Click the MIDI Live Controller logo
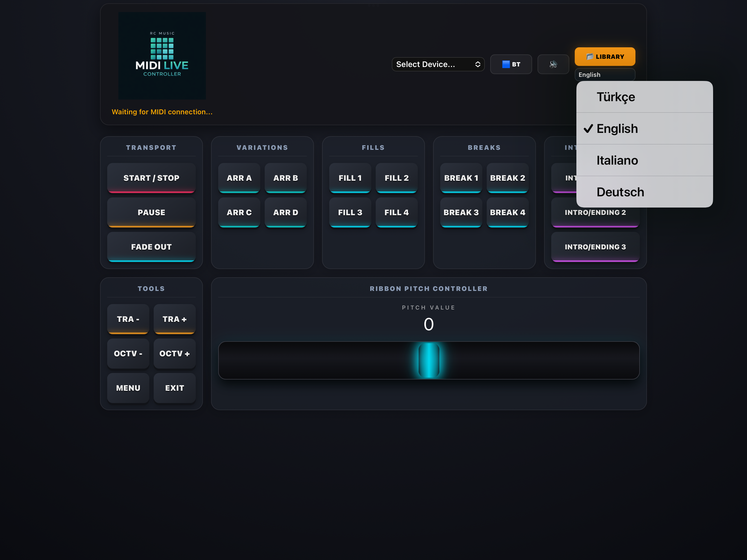The height and width of the screenshot is (560, 747). coord(162,56)
